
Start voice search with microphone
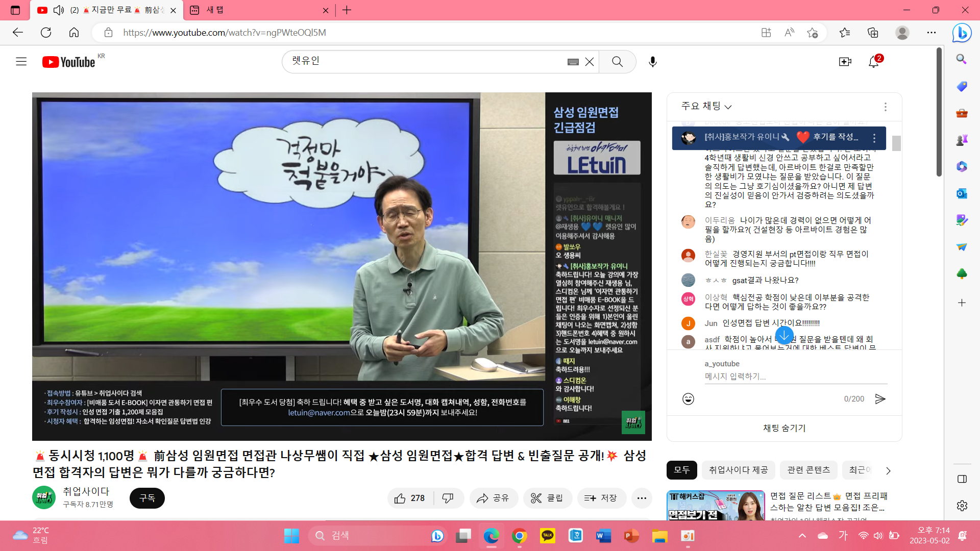(x=653, y=62)
